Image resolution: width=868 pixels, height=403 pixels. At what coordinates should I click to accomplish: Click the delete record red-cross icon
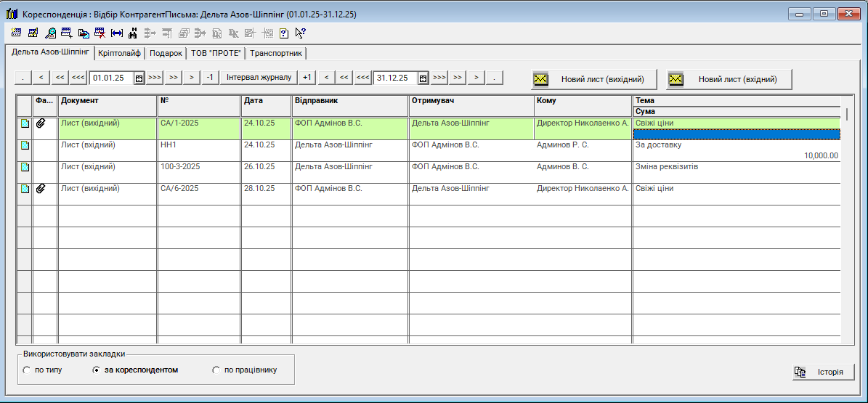(x=100, y=33)
